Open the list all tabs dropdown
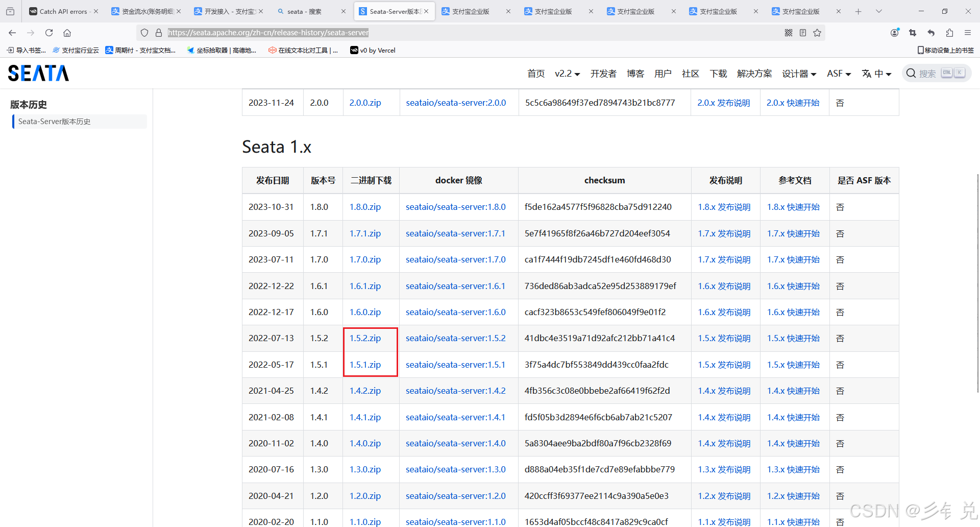Screen dimensions: 980x527 coord(879,11)
